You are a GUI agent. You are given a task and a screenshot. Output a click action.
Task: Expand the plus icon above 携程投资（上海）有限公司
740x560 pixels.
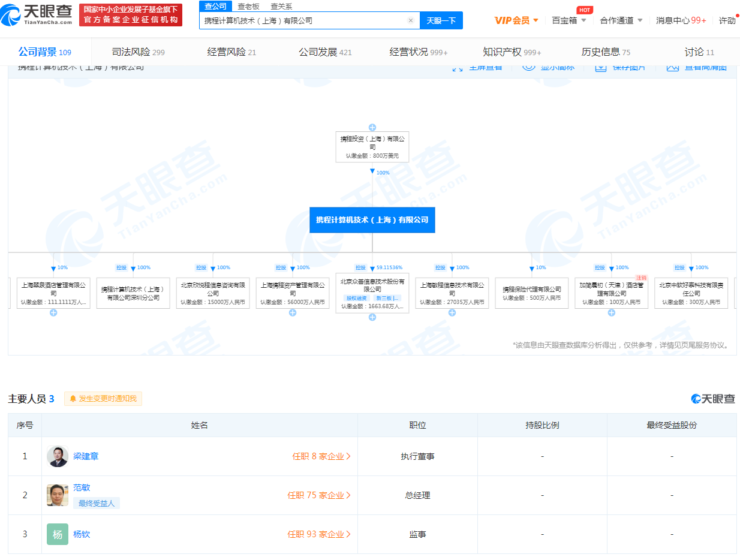point(372,127)
